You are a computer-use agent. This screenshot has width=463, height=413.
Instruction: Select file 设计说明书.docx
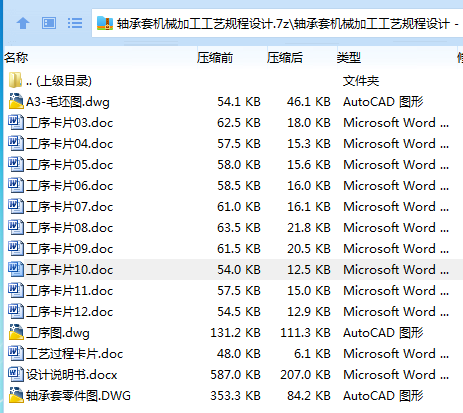[72, 375]
